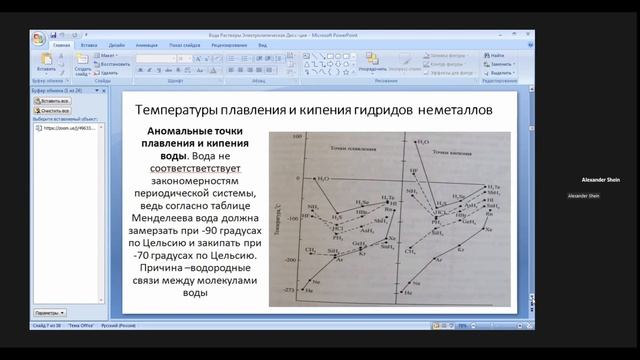Switch to the Показ слайдов ribbon tab
This screenshot has width=640, height=360.
(x=184, y=45)
